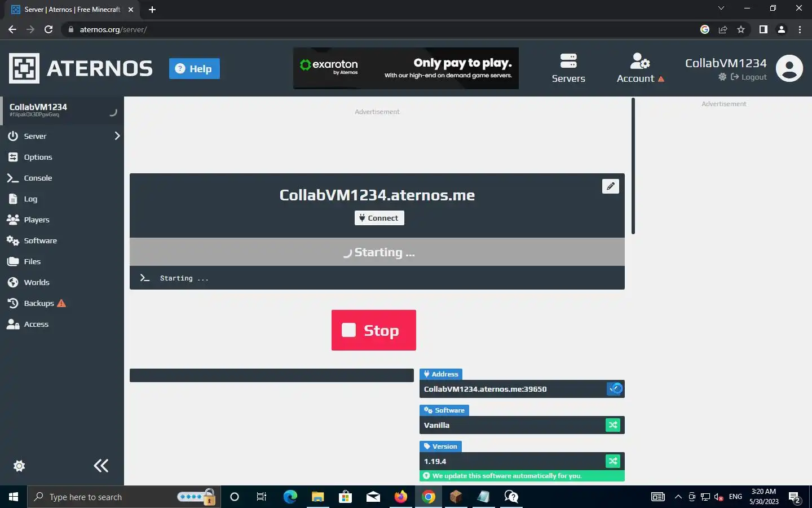Click the Aternos logo icon
This screenshot has height=508, width=812.
point(24,68)
